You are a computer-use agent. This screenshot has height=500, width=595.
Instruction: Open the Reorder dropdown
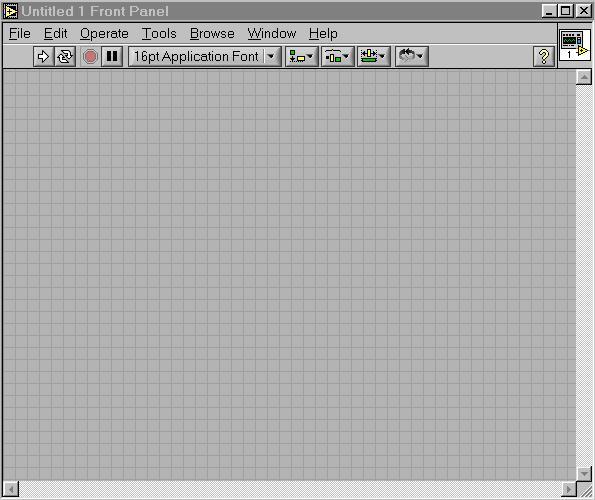[412, 57]
